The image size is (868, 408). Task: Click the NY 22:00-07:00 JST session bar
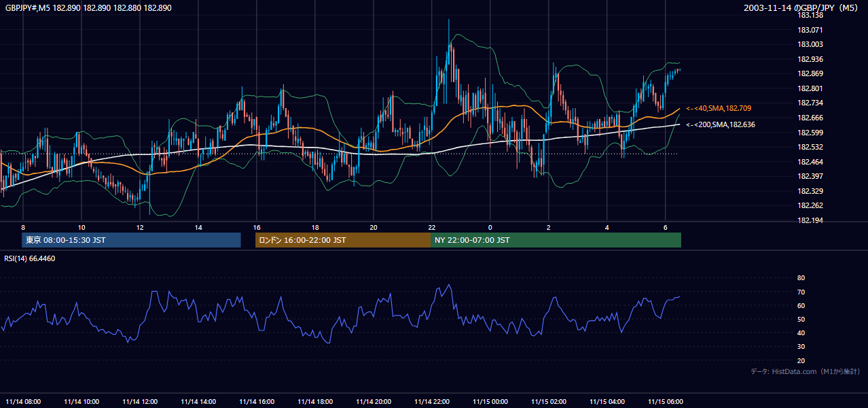tap(556, 240)
